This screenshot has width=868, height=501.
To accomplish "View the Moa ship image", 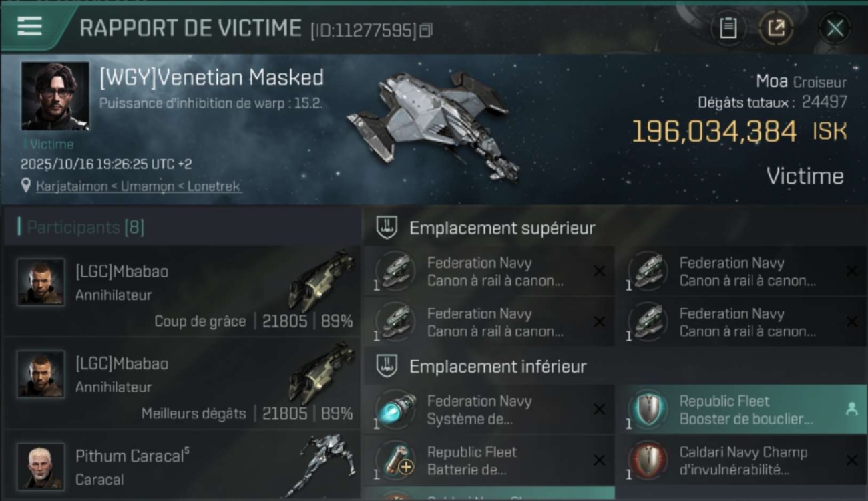I will 434,125.
